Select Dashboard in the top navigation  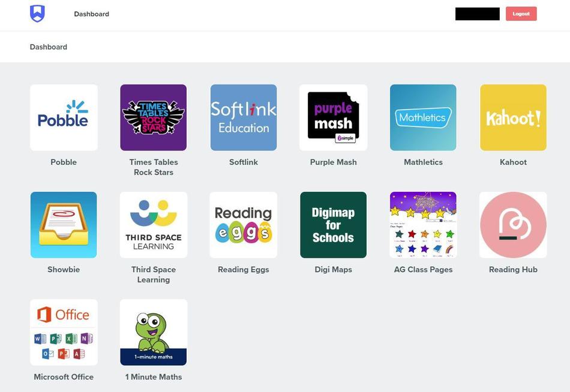[x=92, y=14]
